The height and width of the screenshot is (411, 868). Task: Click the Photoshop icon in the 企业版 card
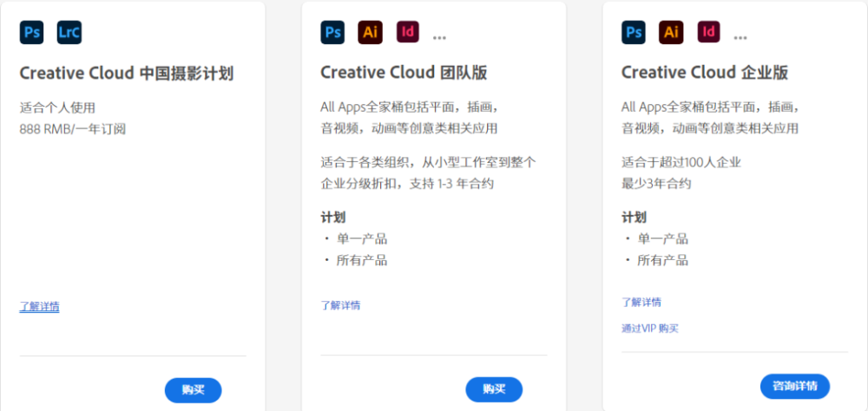click(x=634, y=32)
